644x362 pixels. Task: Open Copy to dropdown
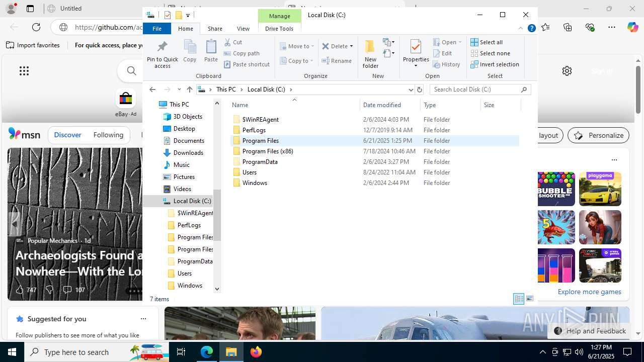pyautogui.click(x=297, y=61)
